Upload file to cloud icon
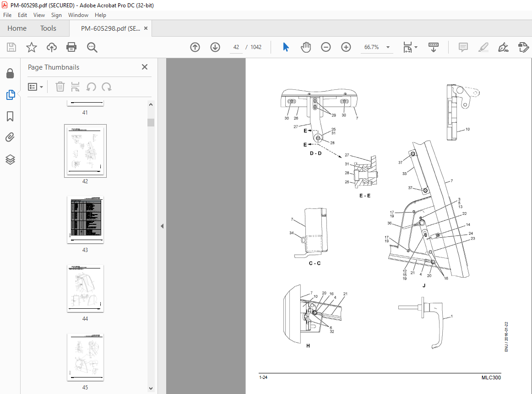The image size is (532, 394). (52, 47)
